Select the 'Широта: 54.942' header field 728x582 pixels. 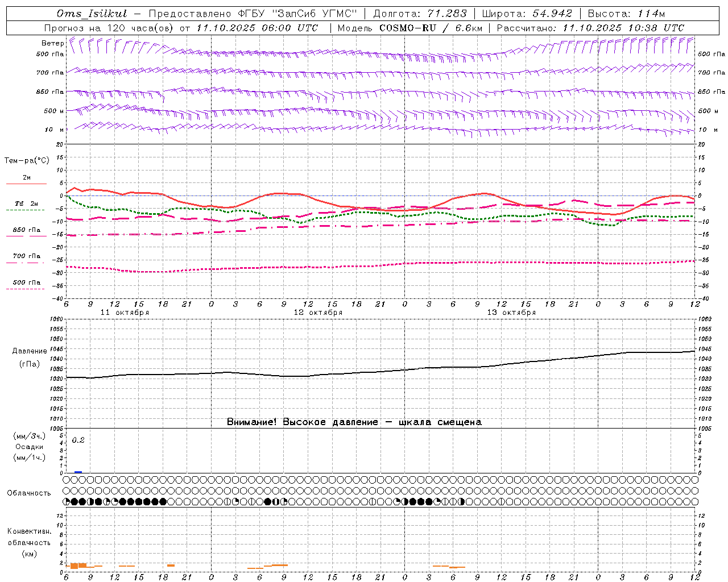click(527, 14)
